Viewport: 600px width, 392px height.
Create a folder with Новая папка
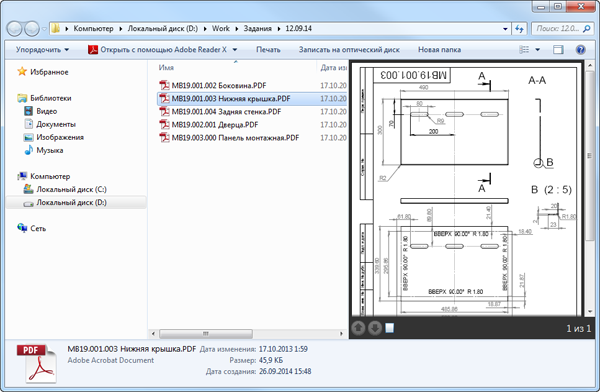(439, 49)
